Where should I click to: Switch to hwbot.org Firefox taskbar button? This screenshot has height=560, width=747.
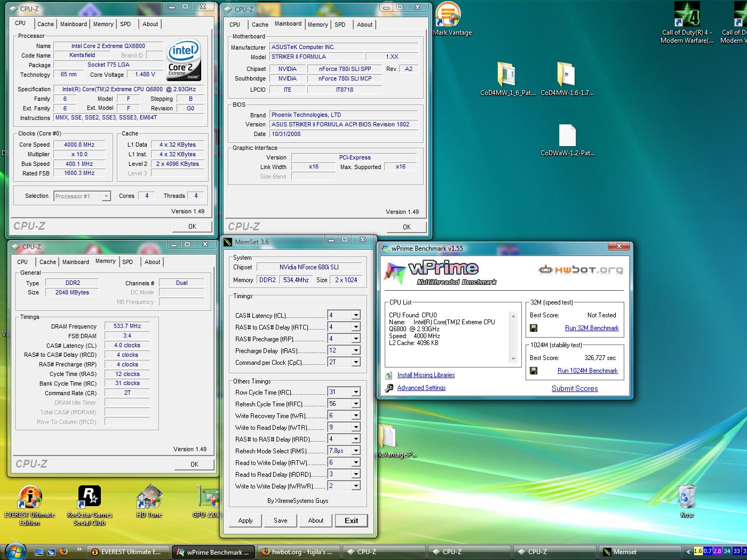click(x=298, y=552)
